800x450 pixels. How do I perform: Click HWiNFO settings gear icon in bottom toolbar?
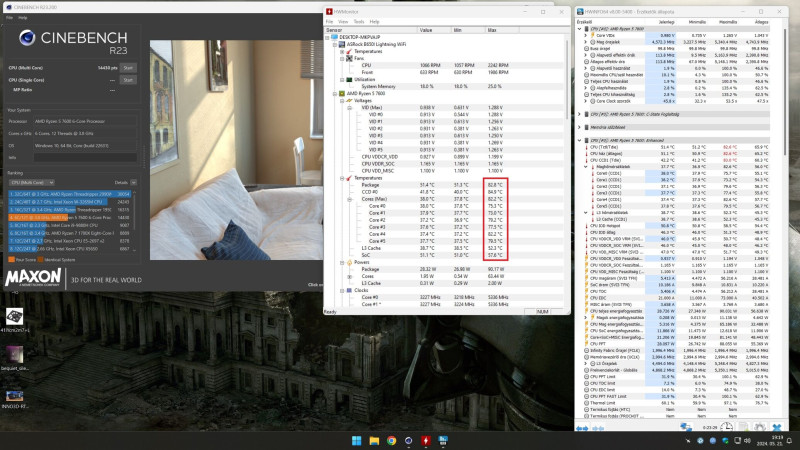[x=760, y=427]
